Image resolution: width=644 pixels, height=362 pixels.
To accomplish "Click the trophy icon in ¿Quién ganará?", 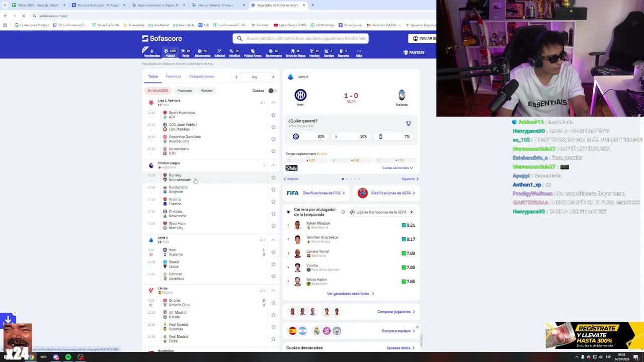I will 409,123.
